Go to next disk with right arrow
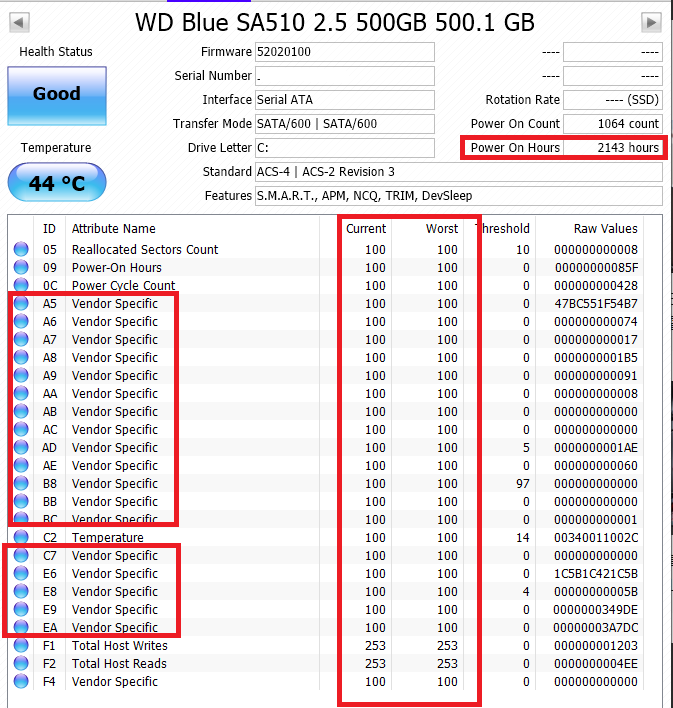This screenshot has height=708, width=673. click(651, 22)
